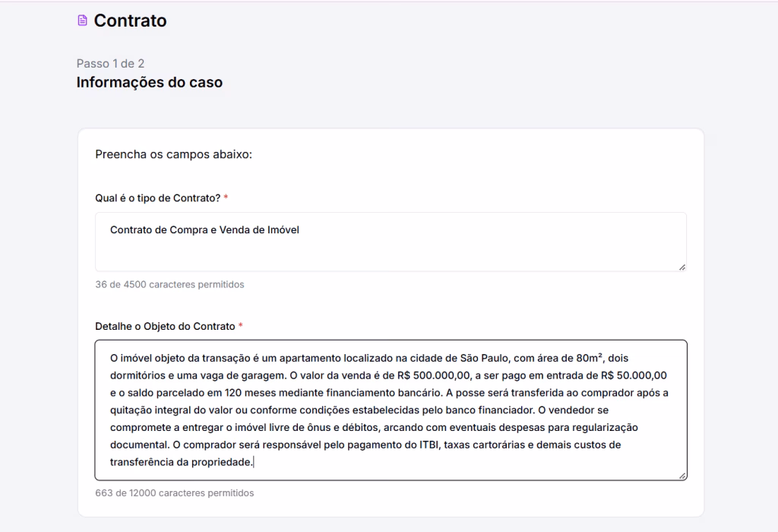
Task: Click the 'Passo 1 de 2' step text
Action: pos(110,64)
